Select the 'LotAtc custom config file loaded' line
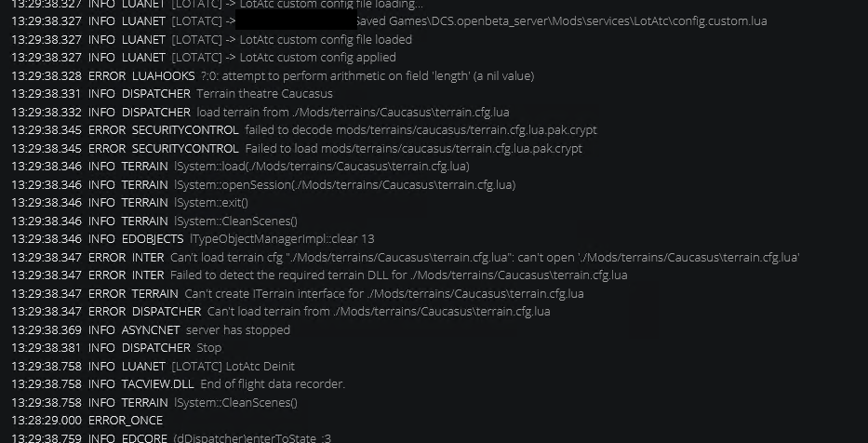 click(x=211, y=39)
